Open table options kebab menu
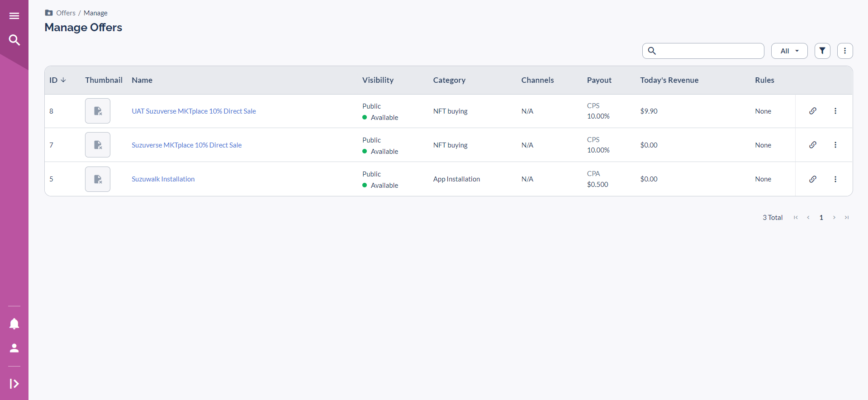 [x=844, y=51]
